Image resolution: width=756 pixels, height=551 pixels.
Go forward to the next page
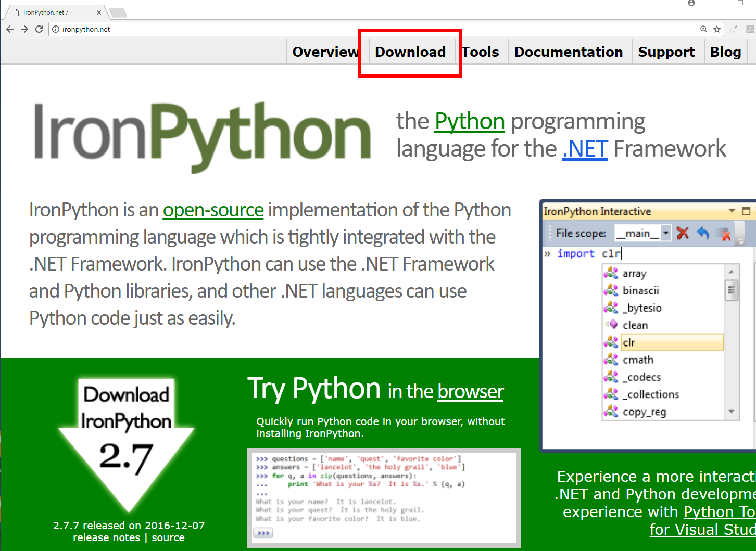[24, 29]
